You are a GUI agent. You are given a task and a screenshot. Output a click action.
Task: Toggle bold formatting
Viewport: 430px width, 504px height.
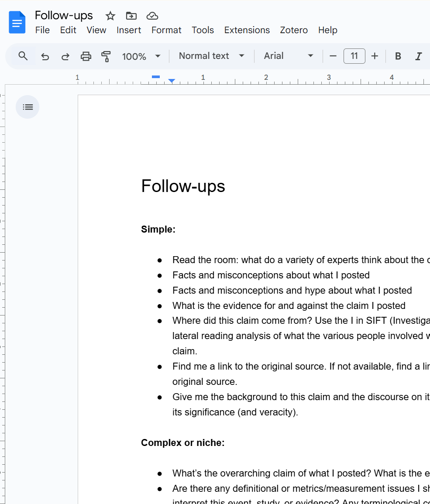click(x=398, y=56)
